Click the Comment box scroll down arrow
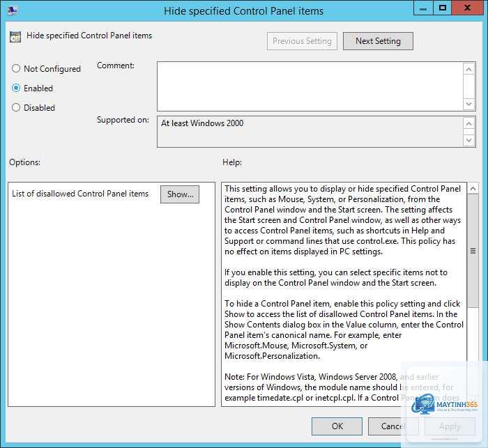Image resolution: width=488 pixels, height=448 pixels. 469,104
